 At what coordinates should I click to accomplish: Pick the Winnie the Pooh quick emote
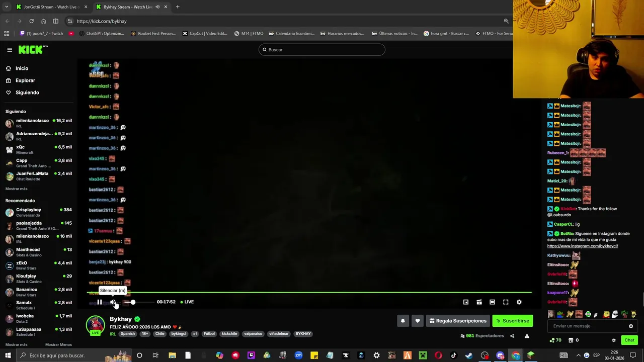tap(606, 314)
